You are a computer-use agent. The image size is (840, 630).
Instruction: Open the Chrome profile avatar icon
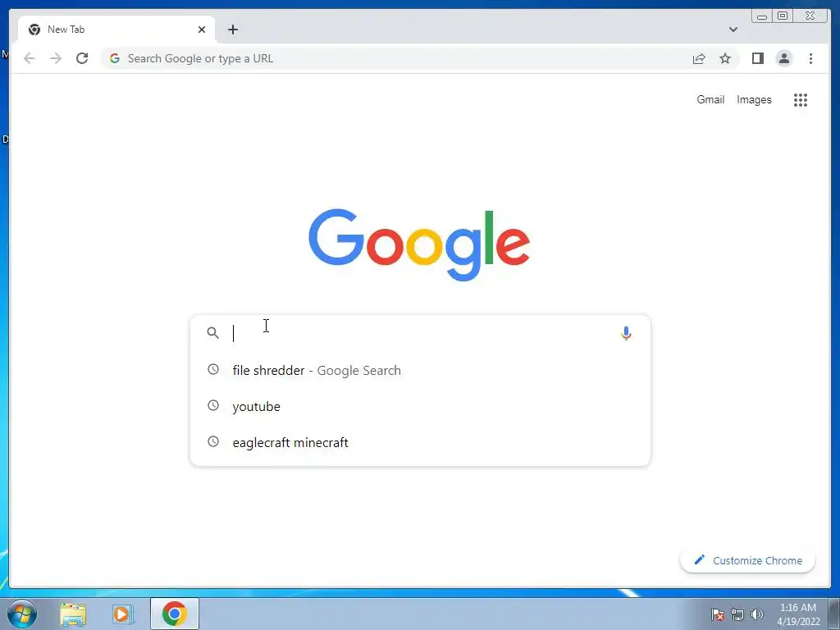(x=783, y=58)
